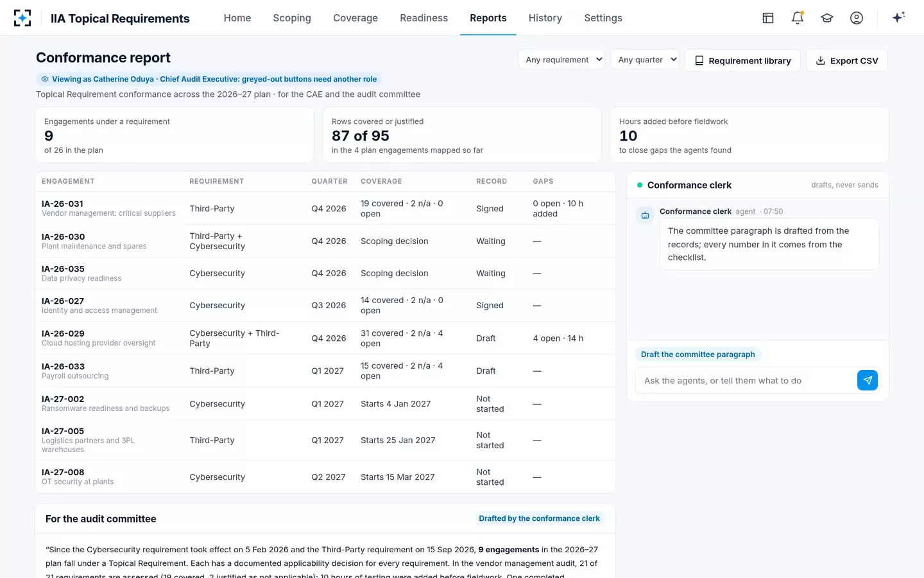The width and height of the screenshot is (924, 578).
Task: Click the IIA Topical Requirements logo icon
Action: (x=22, y=18)
